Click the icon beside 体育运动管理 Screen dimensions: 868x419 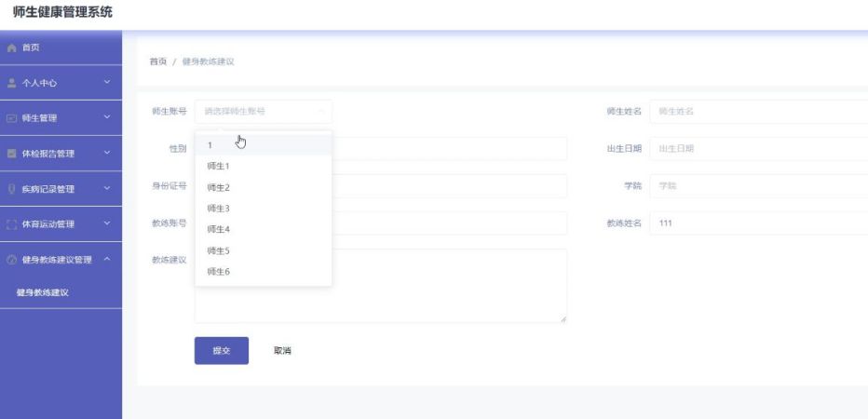11,224
